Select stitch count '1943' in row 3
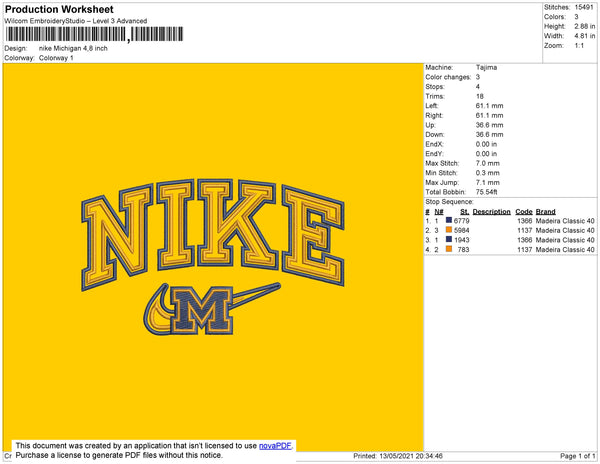This screenshot has height=464, width=600. (461, 240)
